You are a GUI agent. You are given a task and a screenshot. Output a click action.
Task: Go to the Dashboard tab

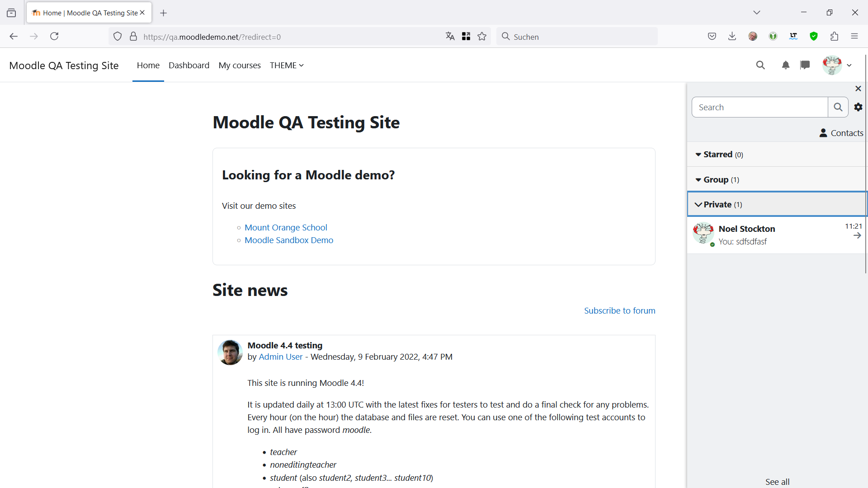(x=189, y=65)
